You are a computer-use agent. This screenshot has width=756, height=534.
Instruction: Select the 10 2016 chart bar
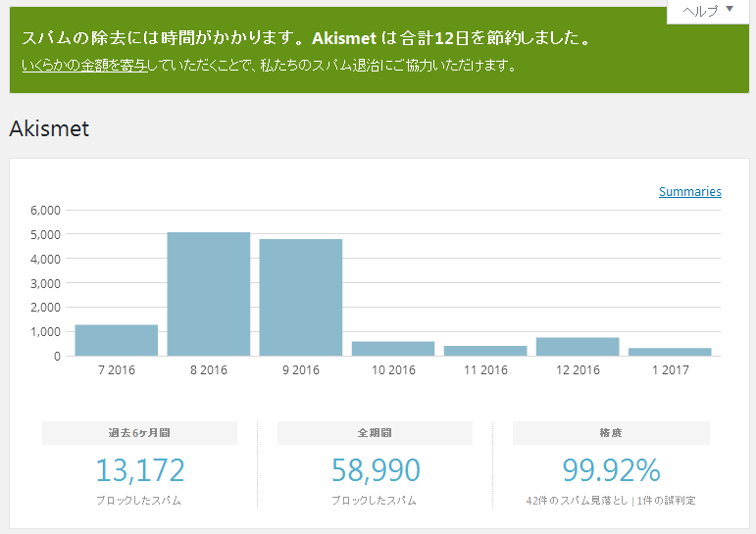pos(393,349)
